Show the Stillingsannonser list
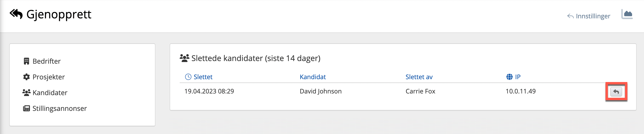644x134 pixels. [x=59, y=108]
